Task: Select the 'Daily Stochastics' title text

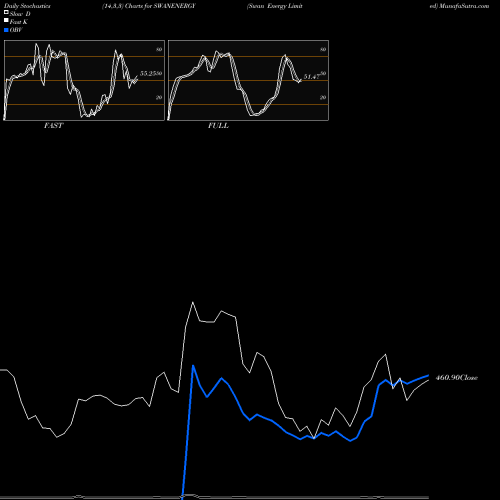Action: [x=27, y=6]
